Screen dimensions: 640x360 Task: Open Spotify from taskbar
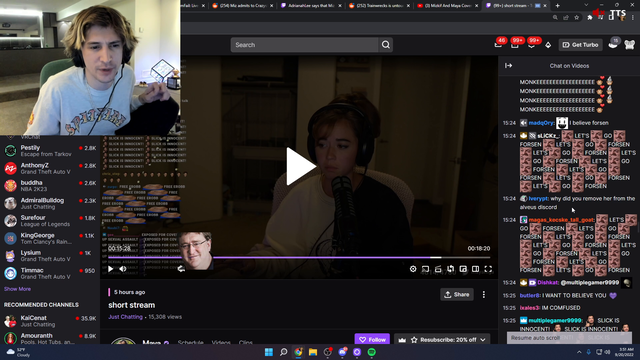point(371,352)
